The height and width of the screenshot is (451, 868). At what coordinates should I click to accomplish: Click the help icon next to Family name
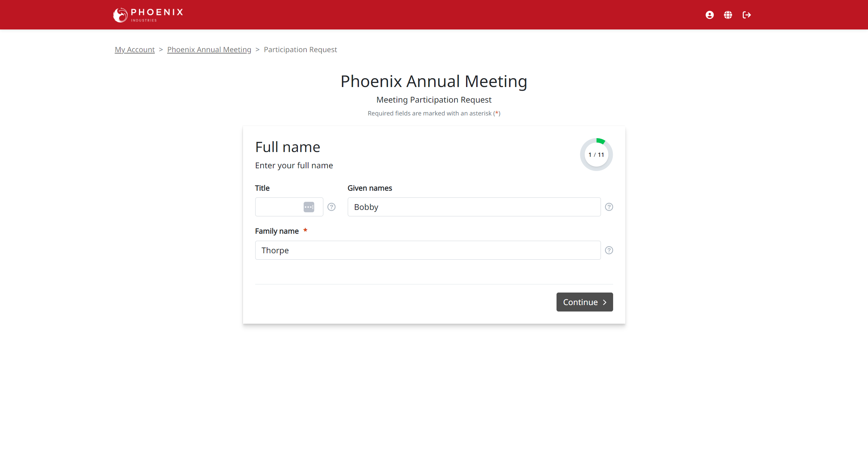609,250
